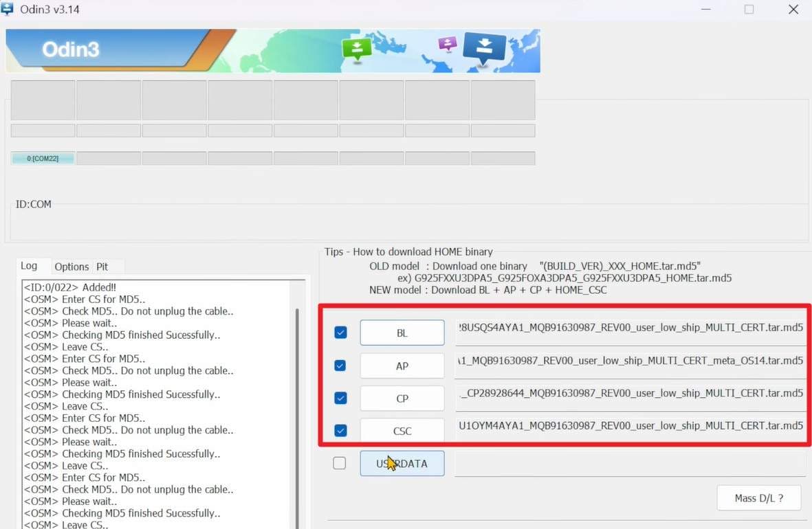Click the blue download icon in banner
This screenshot has width=812, height=529.
(484, 48)
